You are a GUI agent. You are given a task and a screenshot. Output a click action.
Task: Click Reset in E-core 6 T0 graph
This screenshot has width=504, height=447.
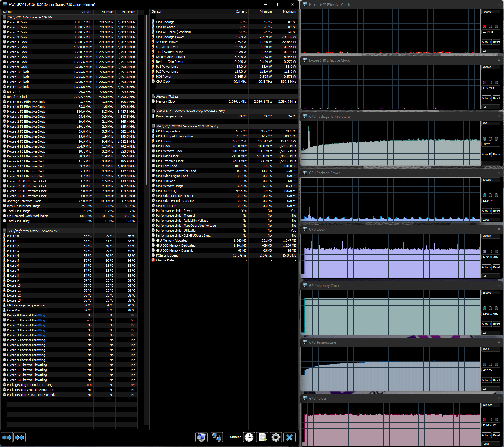pyautogui.click(x=496, y=98)
